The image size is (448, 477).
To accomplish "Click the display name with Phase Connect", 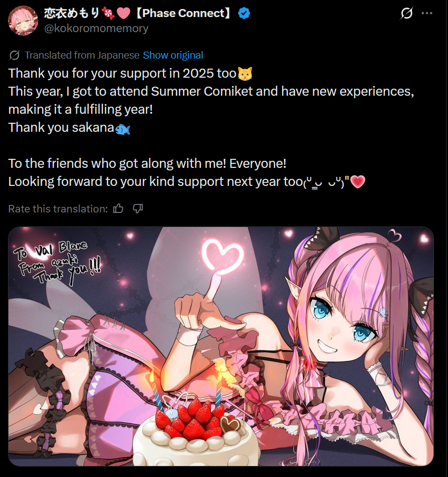I will point(138,13).
